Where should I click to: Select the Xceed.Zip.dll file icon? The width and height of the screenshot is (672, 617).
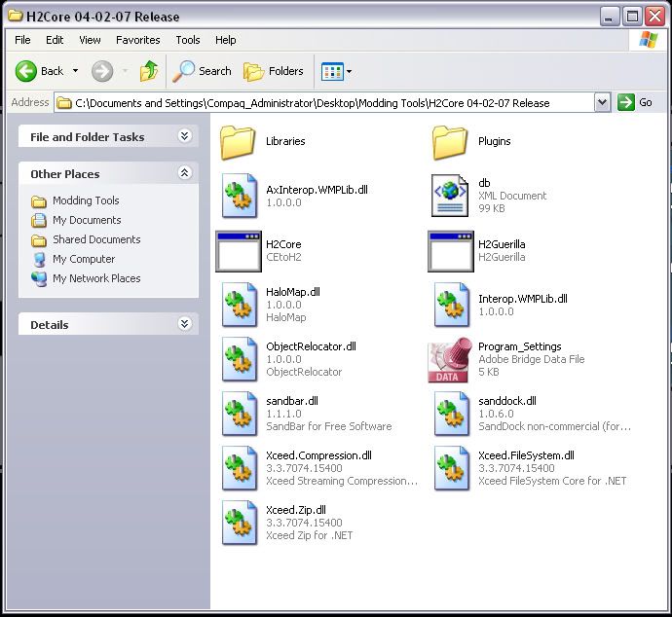point(240,522)
